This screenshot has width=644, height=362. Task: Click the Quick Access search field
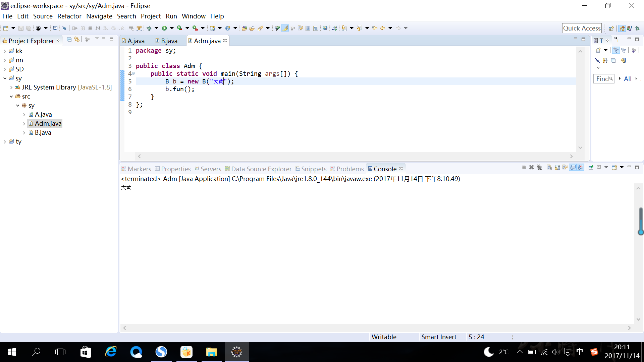click(x=582, y=28)
